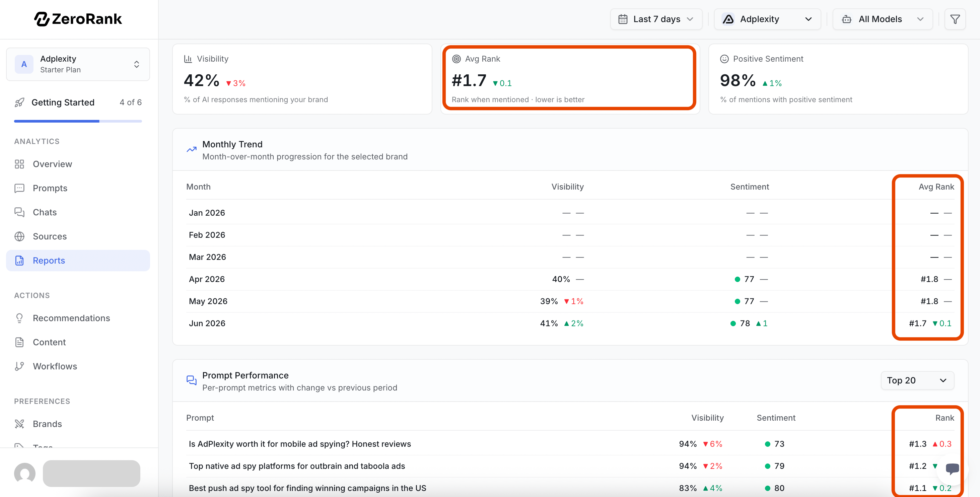
Task: Click the Avg Rank target icon
Action: (456, 59)
